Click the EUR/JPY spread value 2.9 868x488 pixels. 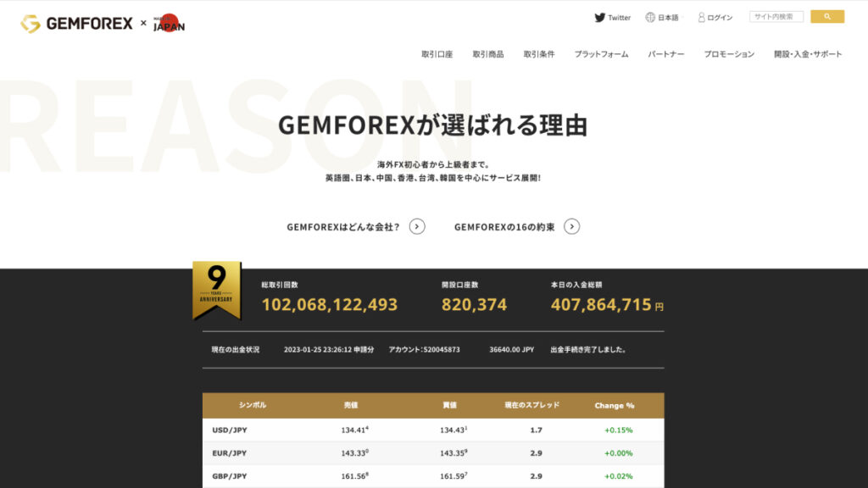point(536,453)
